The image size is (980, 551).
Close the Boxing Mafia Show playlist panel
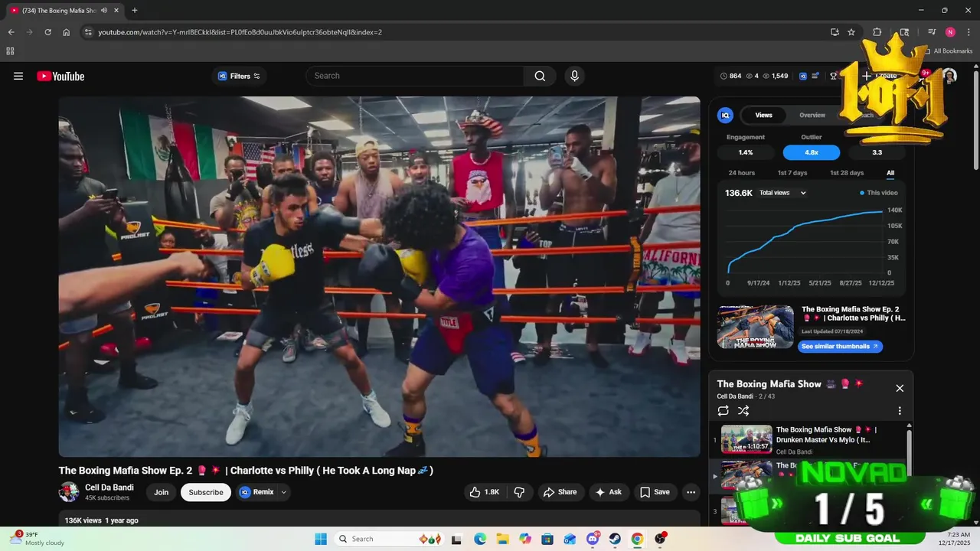[900, 388]
